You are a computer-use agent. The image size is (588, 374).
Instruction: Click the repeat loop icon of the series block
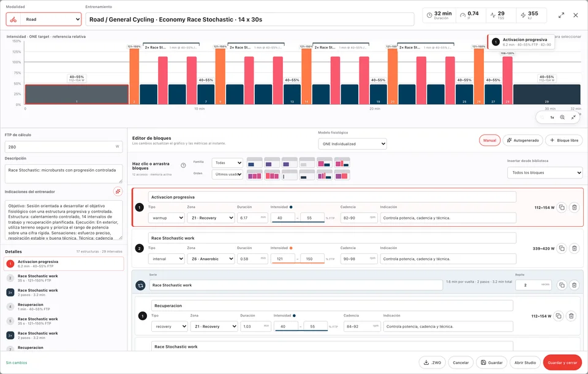pos(141,285)
